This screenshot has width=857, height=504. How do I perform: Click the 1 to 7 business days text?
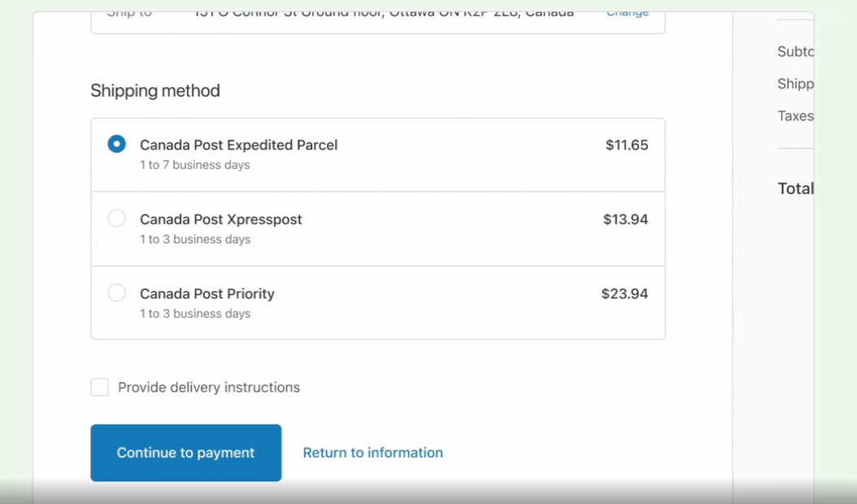[195, 164]
